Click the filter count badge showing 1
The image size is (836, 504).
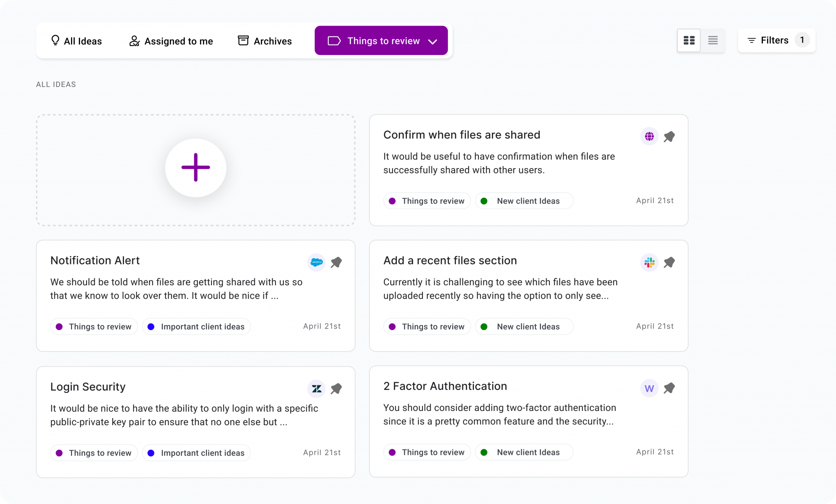(802, 40)
